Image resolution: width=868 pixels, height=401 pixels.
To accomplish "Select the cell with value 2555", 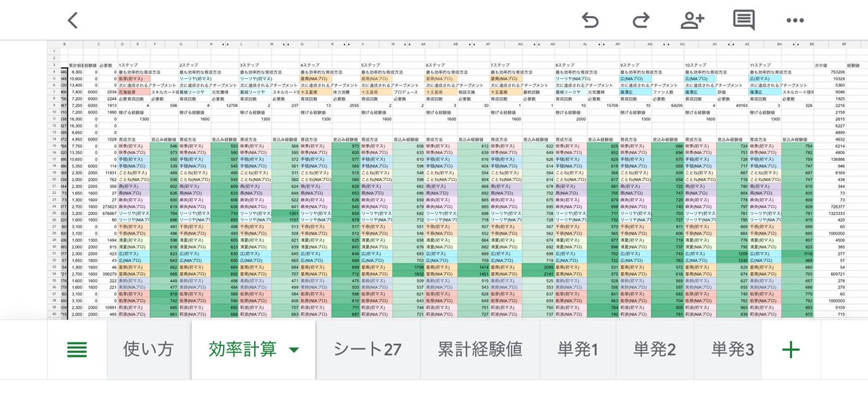I will tap(346, 105).
